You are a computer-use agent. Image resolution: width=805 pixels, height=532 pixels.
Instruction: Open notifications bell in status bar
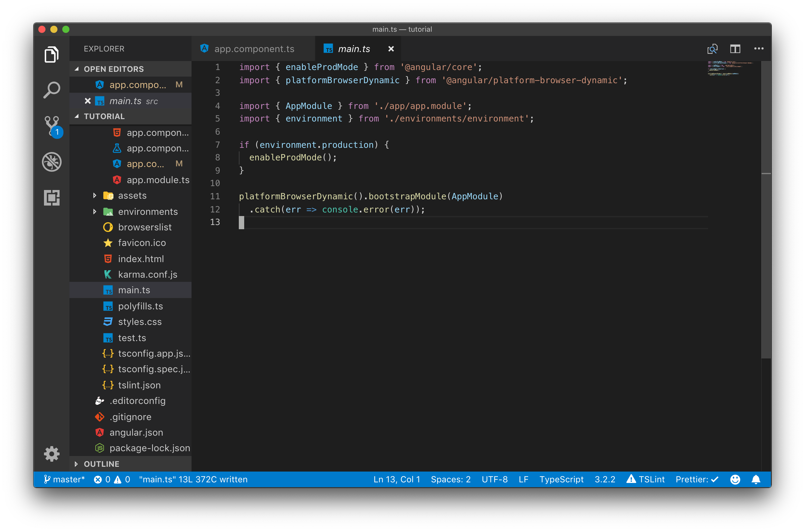click(756, 479)
